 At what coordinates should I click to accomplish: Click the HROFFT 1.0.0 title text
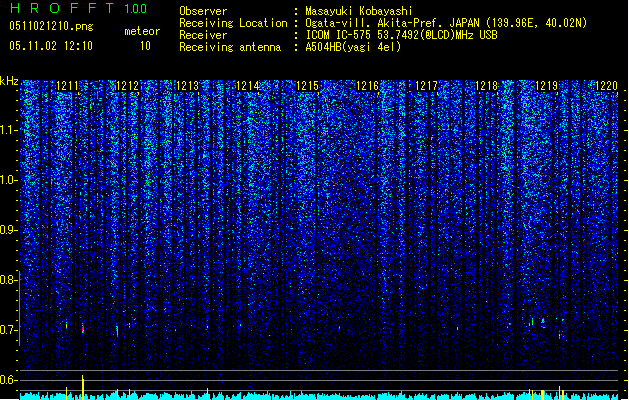point(79,8)
